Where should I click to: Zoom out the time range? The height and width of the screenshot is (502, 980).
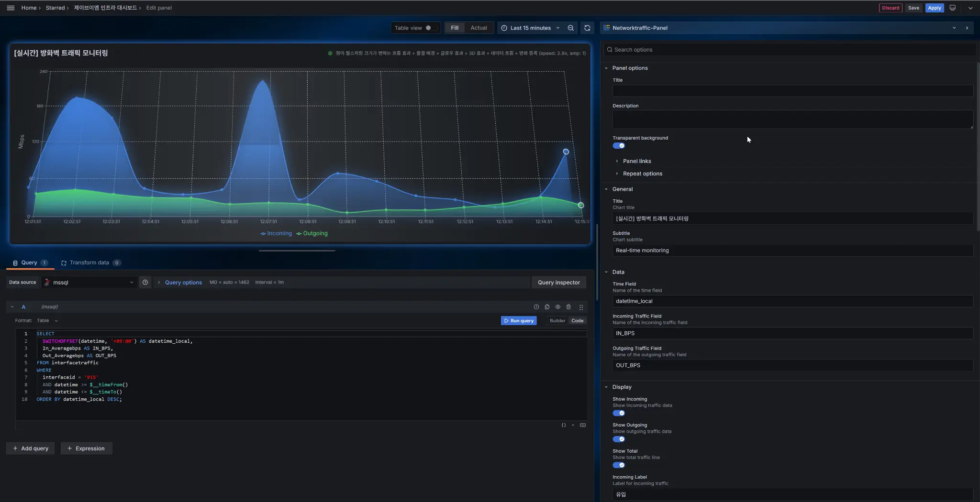click(570, 28)
